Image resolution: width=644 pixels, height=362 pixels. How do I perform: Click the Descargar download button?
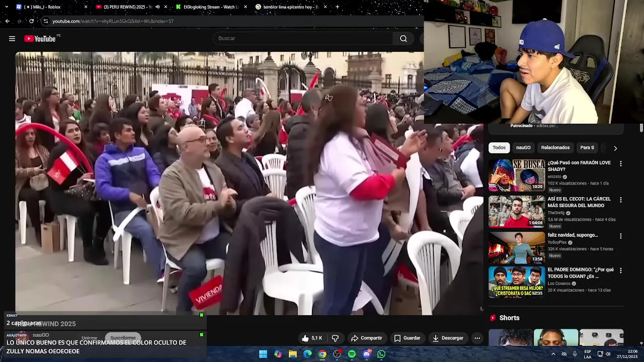pyautogui.click(x=448, y=338)
